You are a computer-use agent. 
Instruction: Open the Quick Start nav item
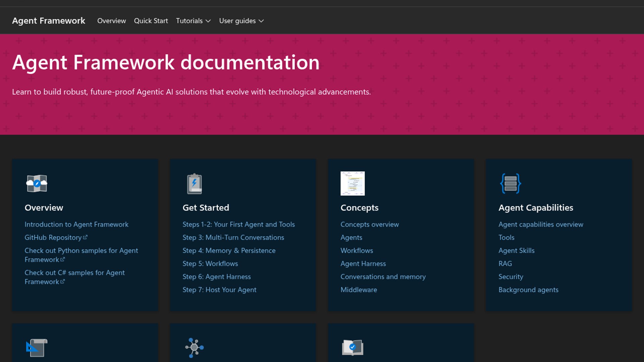[151, 21]
